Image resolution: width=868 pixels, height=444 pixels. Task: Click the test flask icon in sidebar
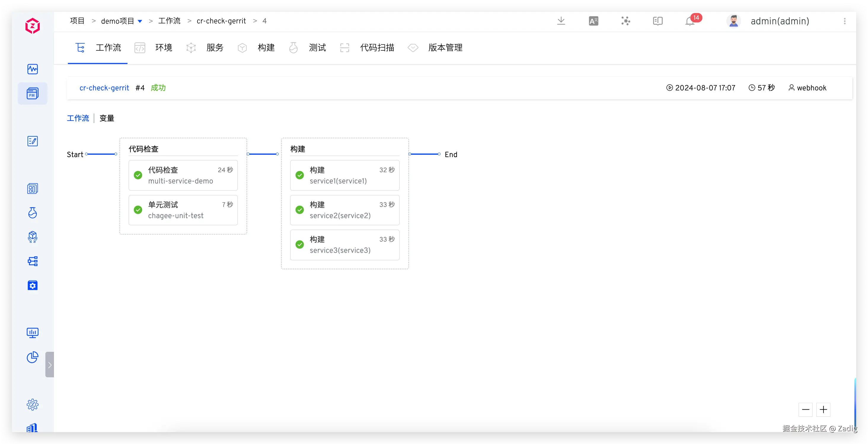click(32, 213)
